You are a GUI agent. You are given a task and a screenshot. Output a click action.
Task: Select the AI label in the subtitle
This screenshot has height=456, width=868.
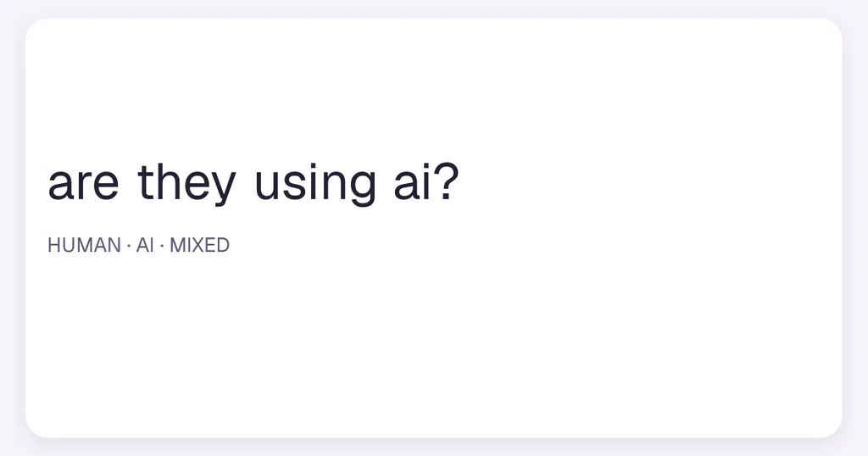coord(145,245)
